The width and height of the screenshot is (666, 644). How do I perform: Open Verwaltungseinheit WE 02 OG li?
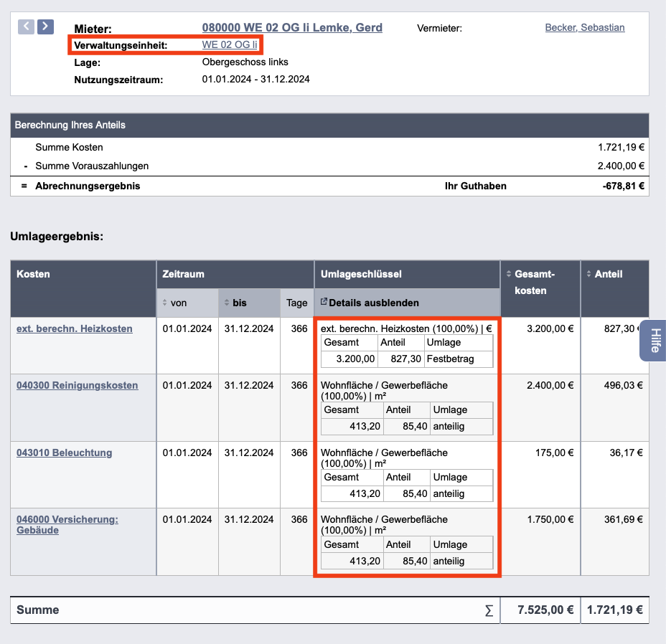click(230, 44)
